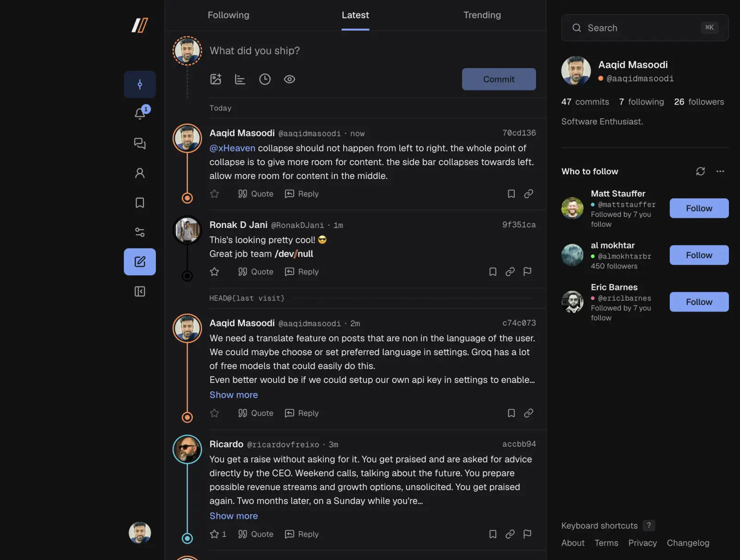Open the home feed commit icon in sidebar
Image resolution: width=740 pixels, height=560 pixels.
(x=140, y=84)
